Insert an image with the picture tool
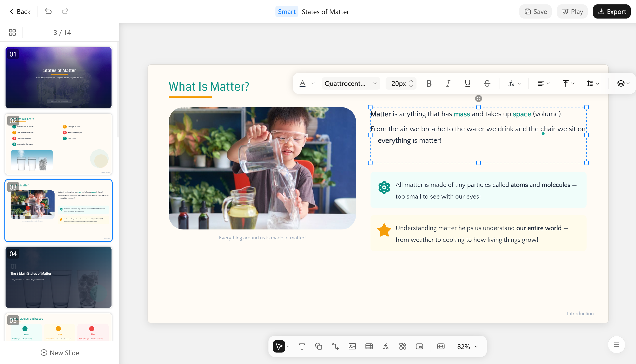Screen dimensions: 636x364 pyautogui.click(x=352, y=346)
